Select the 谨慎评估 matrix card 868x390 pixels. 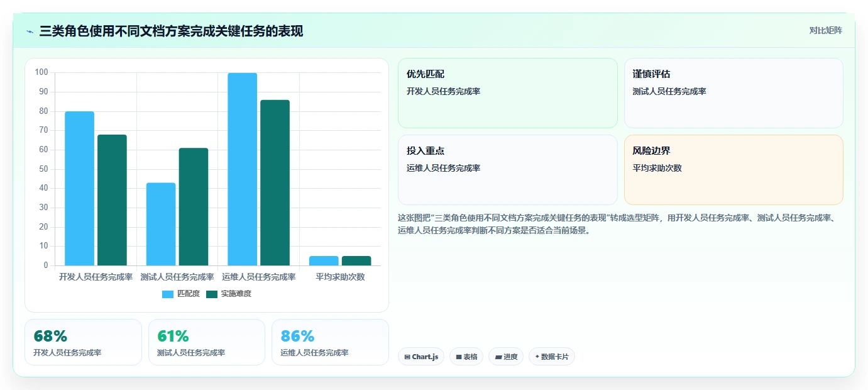pos(733,93)
